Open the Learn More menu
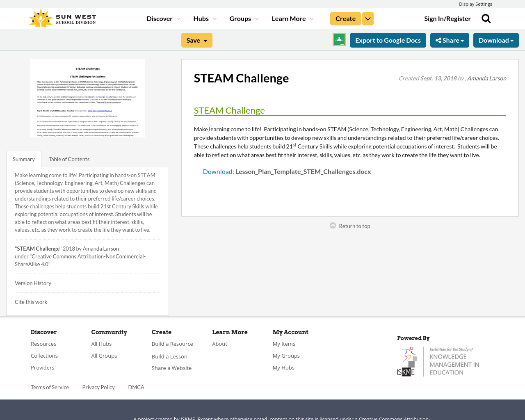Viewport: 525px width, 420px height. 289,18
